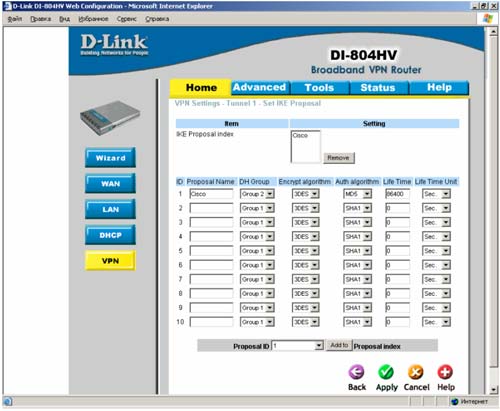Screen dimensions: 500x411
Task: Click the green Apply checkmark icon
Action: pyautogui.click(x=386, y=372)
